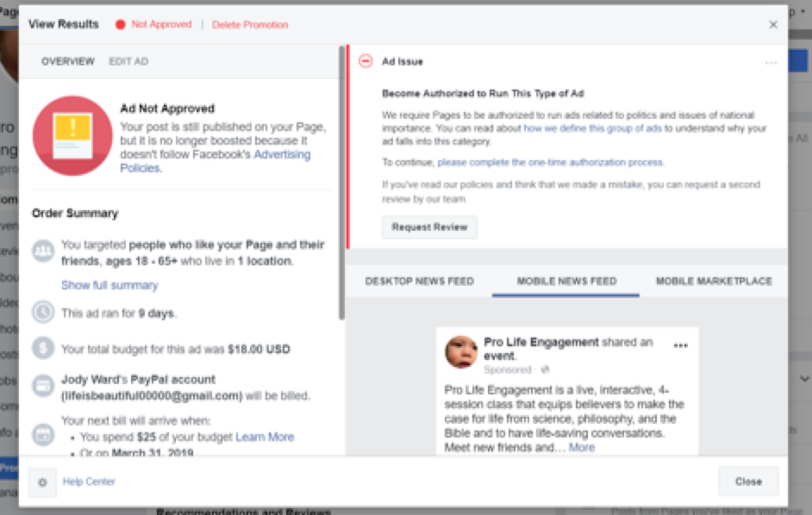This screenshot has width=812, height=515.
Task: Select the MOBILE NEWS FEED preview tab
Action: click(566, 281)
